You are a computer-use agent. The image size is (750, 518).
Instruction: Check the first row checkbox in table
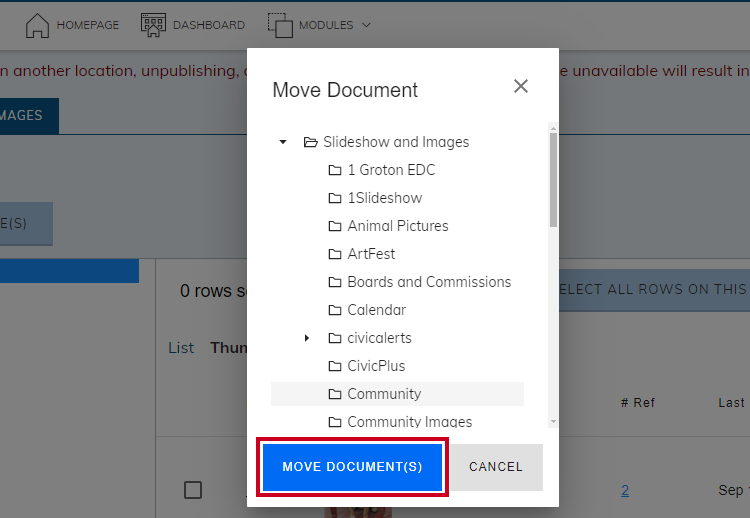(x=193, y=490)
